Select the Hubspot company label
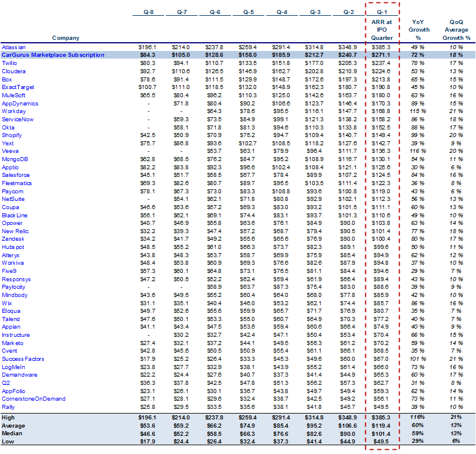Viewport: 476px width, 454px height. (x=13, y=247)
